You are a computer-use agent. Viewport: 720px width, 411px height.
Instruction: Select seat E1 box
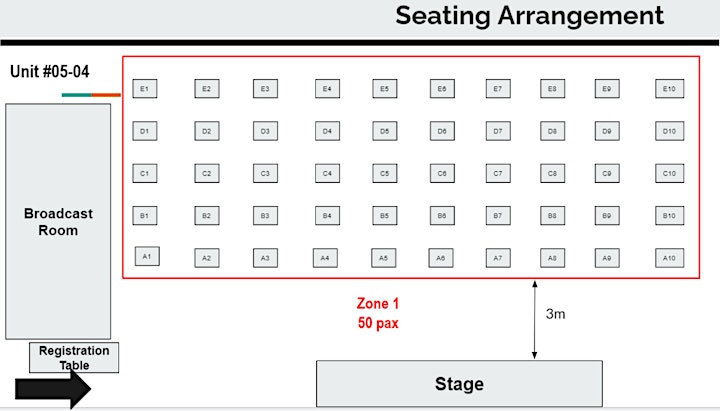tap(145, 89)
